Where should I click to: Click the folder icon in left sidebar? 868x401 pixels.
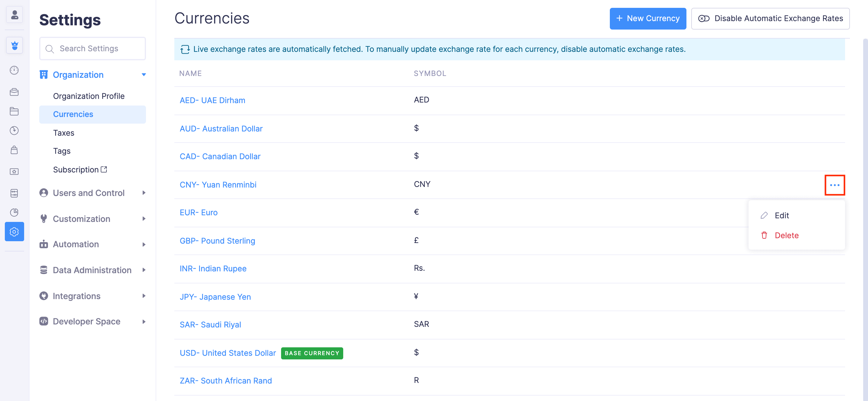[x=14, y=111]
